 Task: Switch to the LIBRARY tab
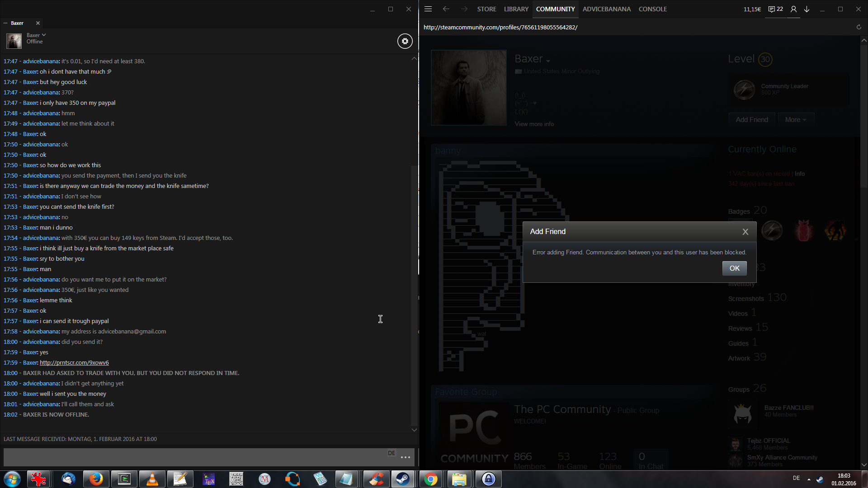pyautogui.click(x=516, y=9)
